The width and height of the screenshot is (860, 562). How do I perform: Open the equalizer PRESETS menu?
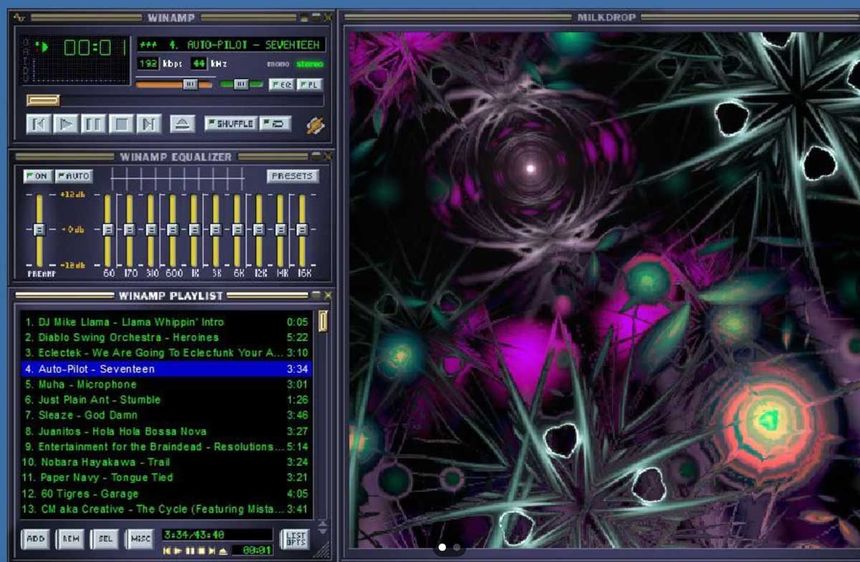(292, 176)
